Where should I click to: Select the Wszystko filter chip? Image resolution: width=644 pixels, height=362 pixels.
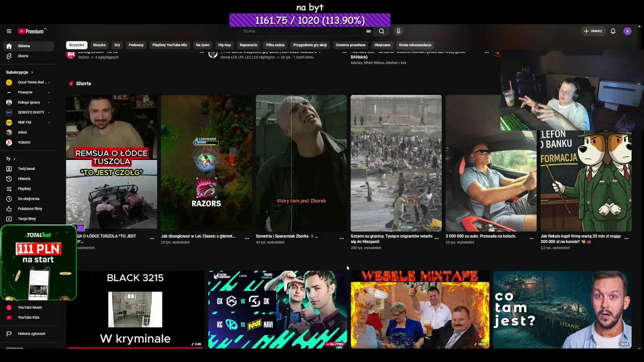[76, 45]
